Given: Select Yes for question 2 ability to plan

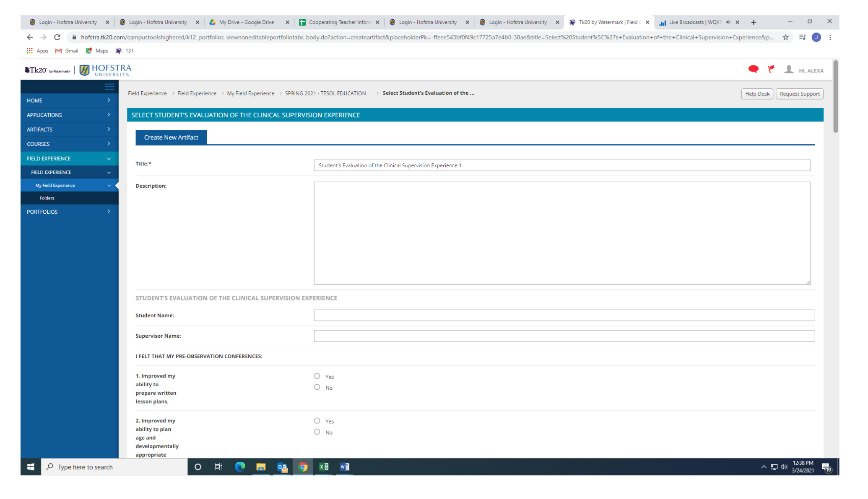Looking at the screenshot, I should 317,421.
